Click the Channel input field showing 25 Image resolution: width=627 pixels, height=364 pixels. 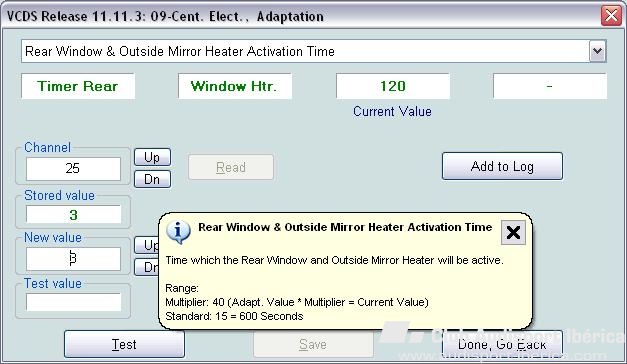coord(73,168)
